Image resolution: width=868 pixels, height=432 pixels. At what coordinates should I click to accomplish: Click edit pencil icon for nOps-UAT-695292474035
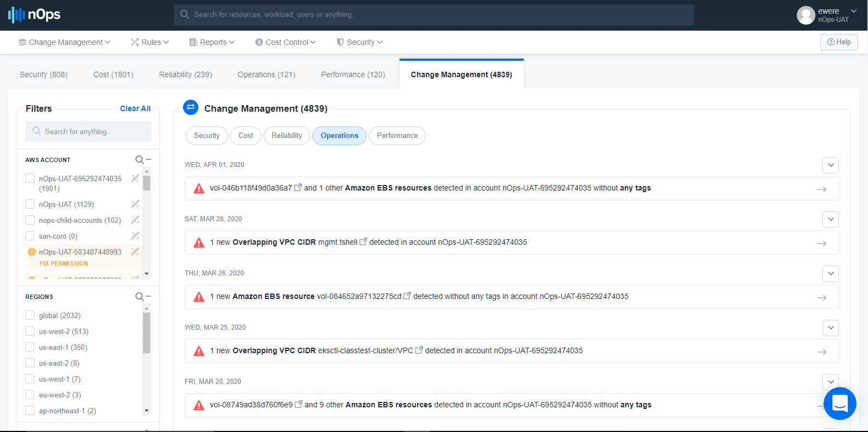(x=135, y=178)
